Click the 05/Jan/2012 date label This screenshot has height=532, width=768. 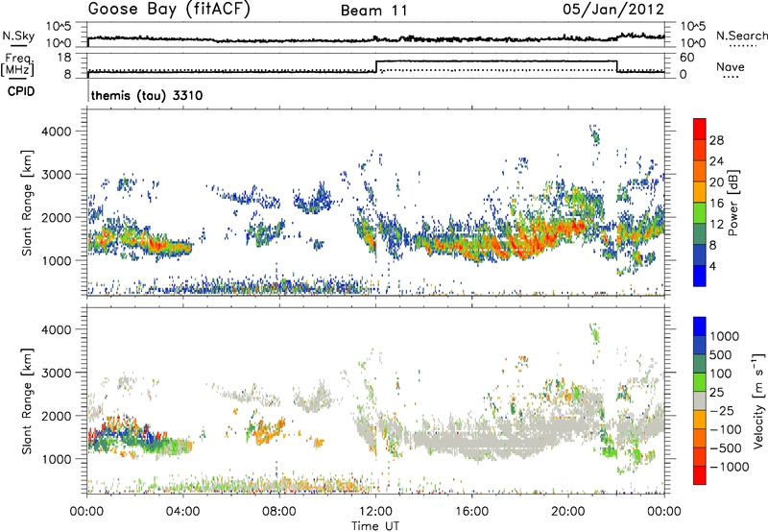point(613,10)
